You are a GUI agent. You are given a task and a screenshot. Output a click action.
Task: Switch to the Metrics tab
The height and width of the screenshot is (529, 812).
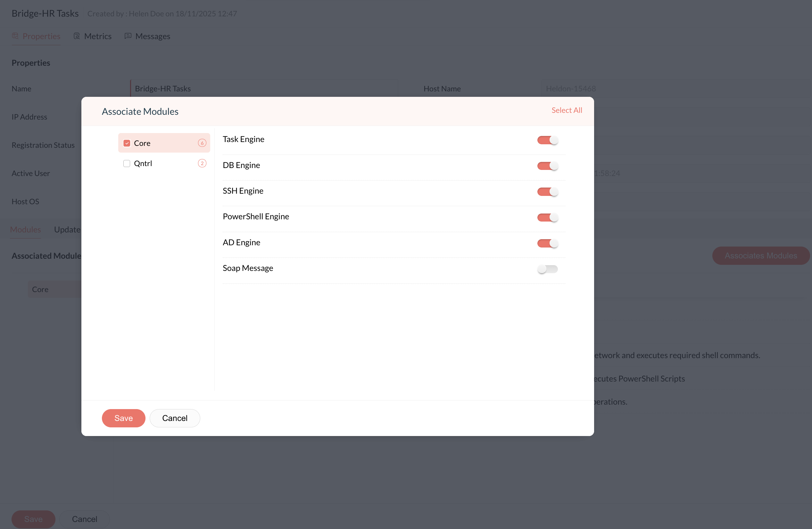tap(98, 36)
